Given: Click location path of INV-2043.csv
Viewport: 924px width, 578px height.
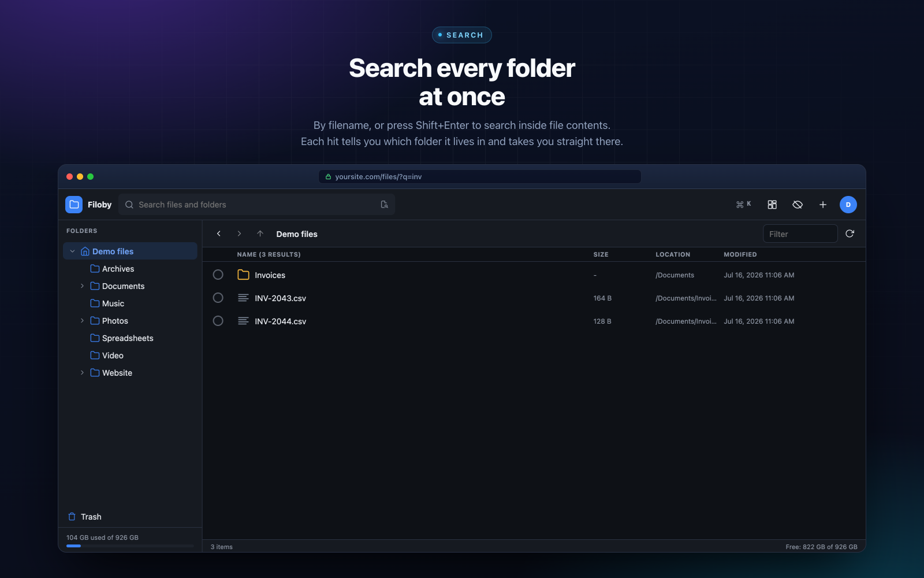Looking at the screenshot, I should click(686, 298).
